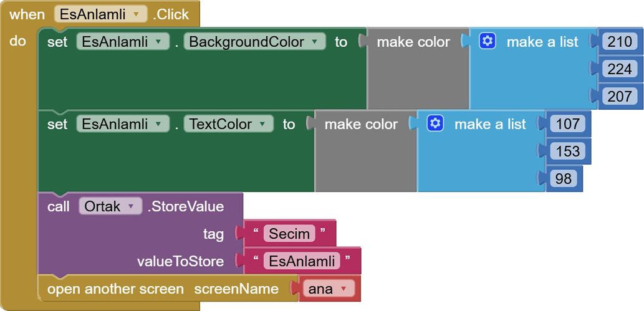644x311 pixels.
Task: Edit the number 207 value
Action: [620, 97]
